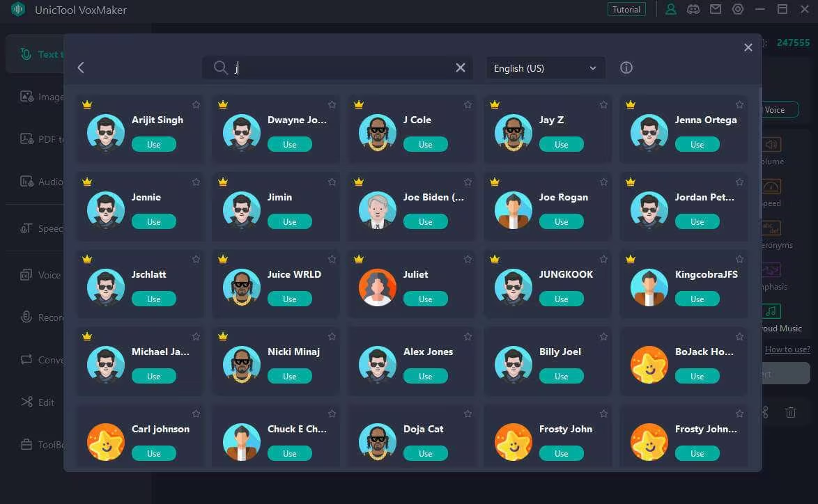Use the Jenna Ortega voice
Screen dimensions: 818x504
tap(697, 144)
